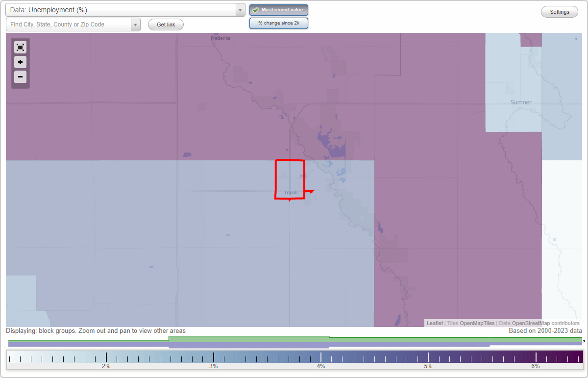Click the 2% mark on the color legend
588x378 pixels.
(x=106, y=357)
